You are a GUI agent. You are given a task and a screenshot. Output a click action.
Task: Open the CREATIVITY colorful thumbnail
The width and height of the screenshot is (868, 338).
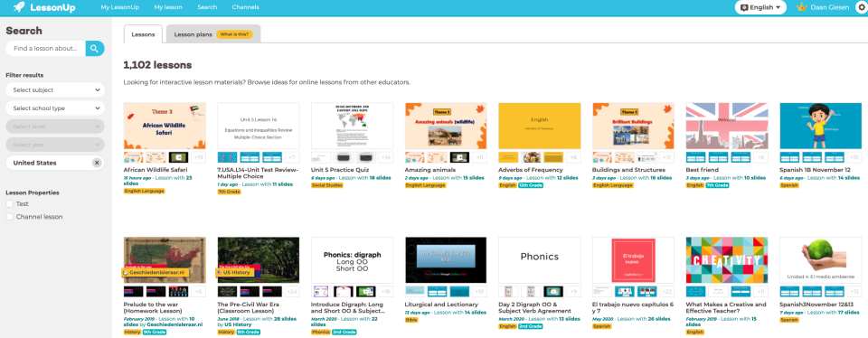pyautogui.click(x=727, y=260)
